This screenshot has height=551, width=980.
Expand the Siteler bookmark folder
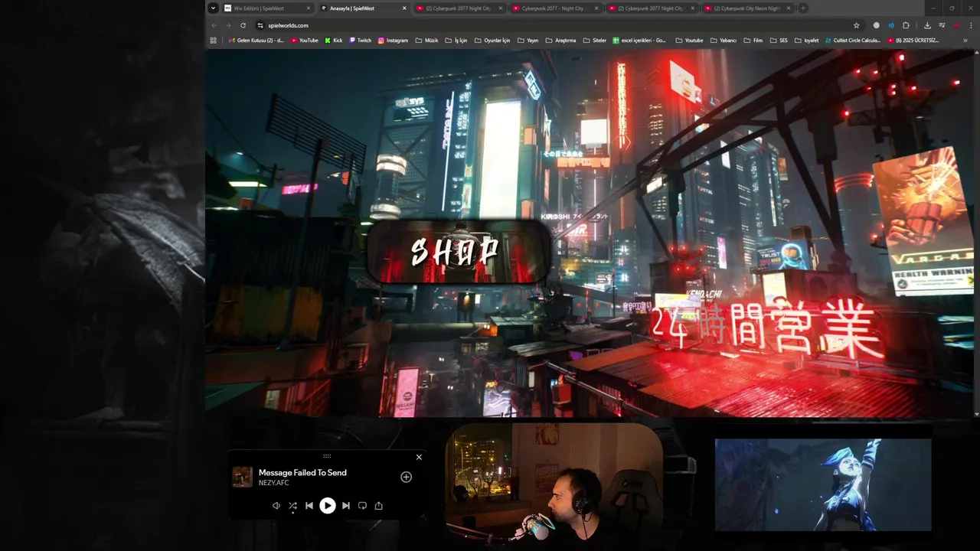pos(595,40)
